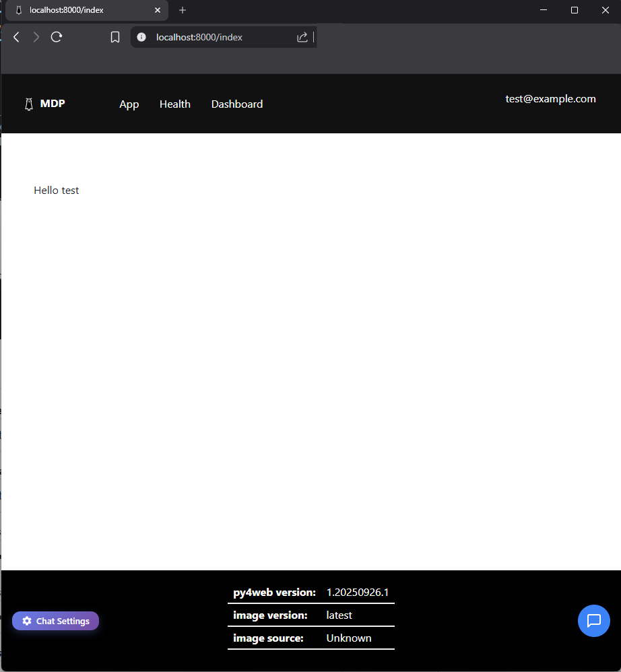The height and width of the screenshot is (672, 621).
Task: Open the App menu item
Action: (x=129, y=104)
